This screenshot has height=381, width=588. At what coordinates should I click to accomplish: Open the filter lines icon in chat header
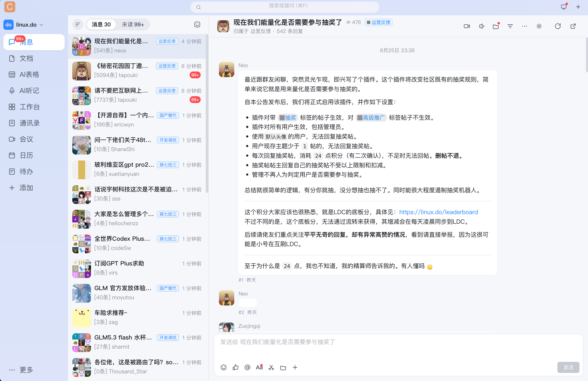coord(510,26)
